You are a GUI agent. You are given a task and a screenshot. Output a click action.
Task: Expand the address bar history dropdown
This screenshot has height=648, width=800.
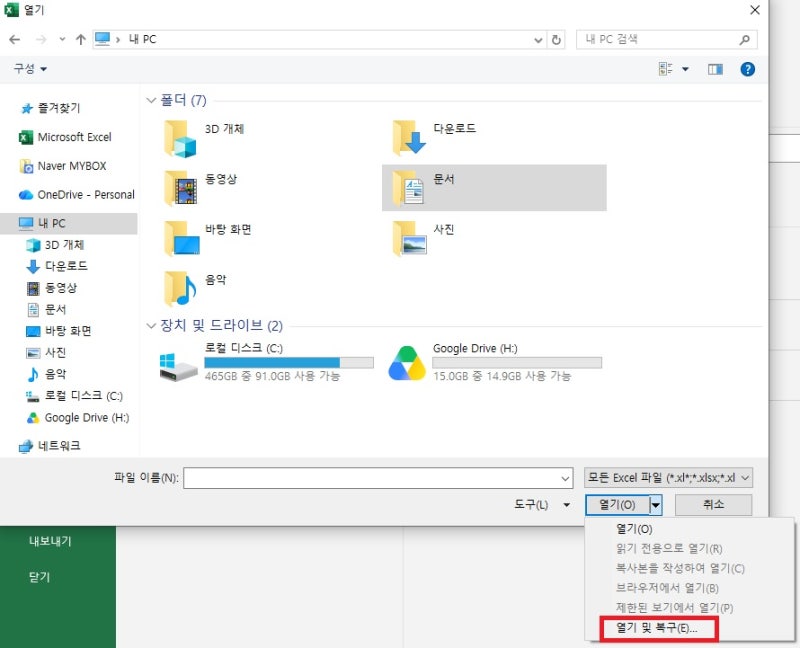coord(538,39)
